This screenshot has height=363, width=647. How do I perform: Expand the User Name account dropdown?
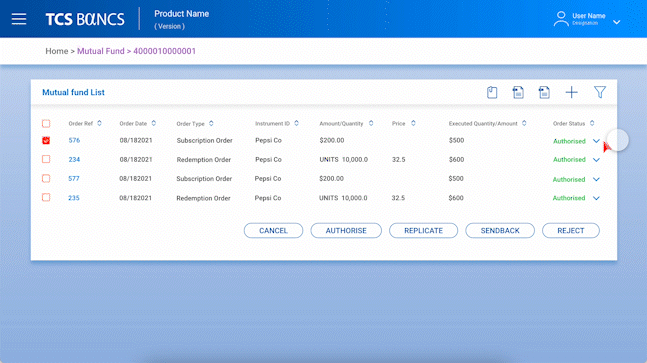[x=616, y=22]
